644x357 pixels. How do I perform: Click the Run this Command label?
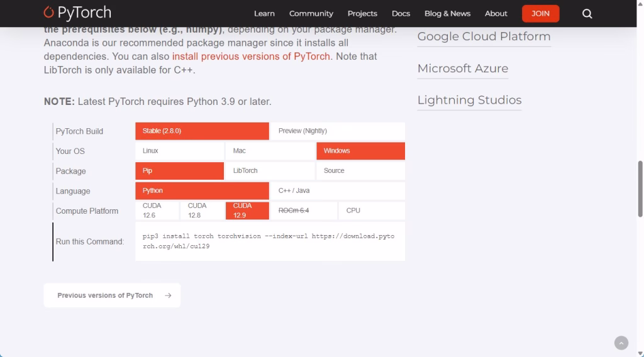(89, 242)
